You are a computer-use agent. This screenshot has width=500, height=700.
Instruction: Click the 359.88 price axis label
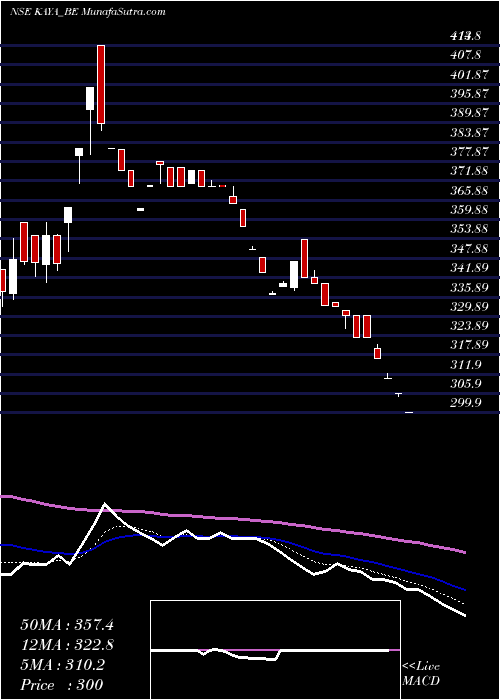[x=469, y=210]
